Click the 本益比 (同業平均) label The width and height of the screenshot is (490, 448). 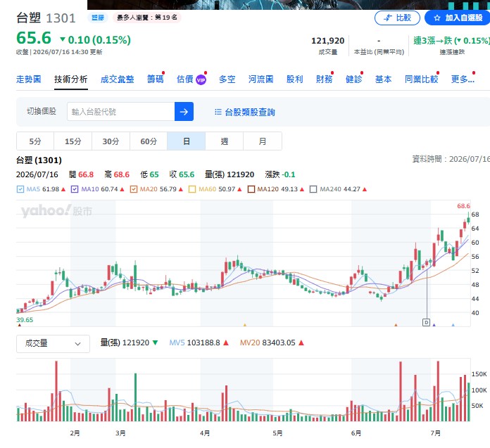[379, 52]
